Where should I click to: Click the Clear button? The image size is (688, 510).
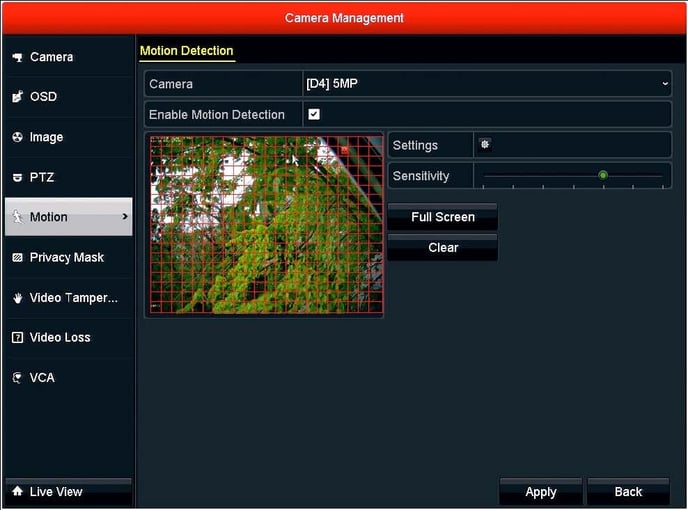click(x=442, y=248)
